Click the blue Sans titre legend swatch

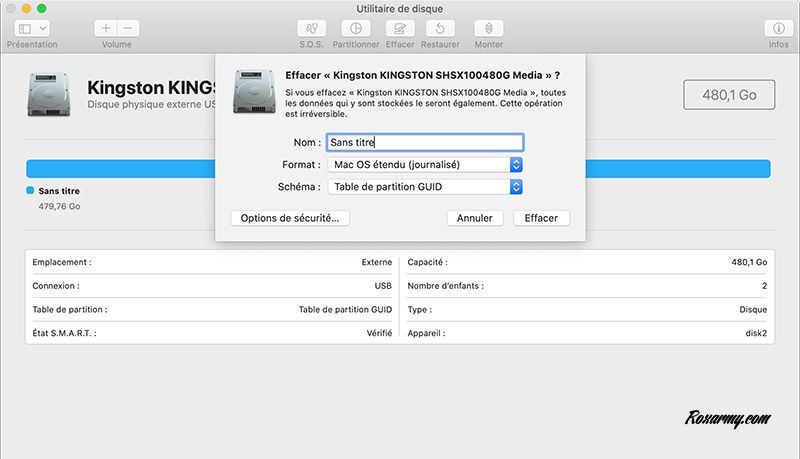point(30,190)
